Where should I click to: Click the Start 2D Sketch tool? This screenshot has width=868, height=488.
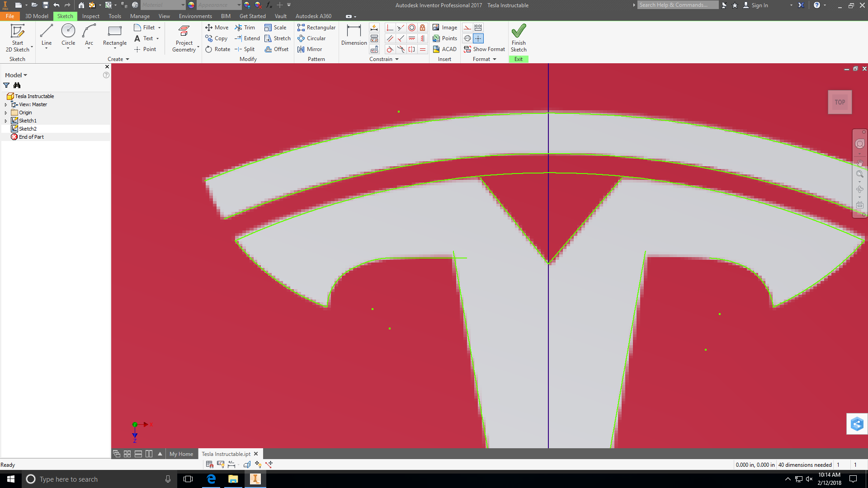coord(18,38)
